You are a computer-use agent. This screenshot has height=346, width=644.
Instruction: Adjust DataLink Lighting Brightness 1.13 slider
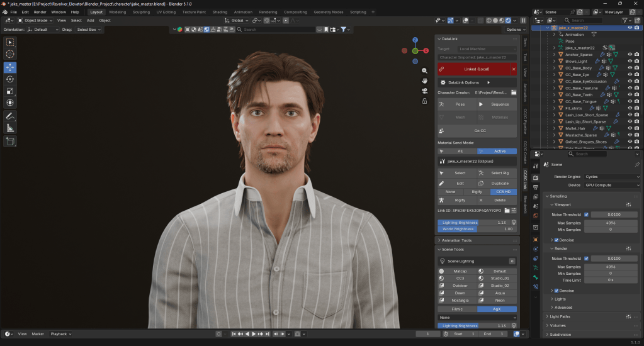[473, 223]
